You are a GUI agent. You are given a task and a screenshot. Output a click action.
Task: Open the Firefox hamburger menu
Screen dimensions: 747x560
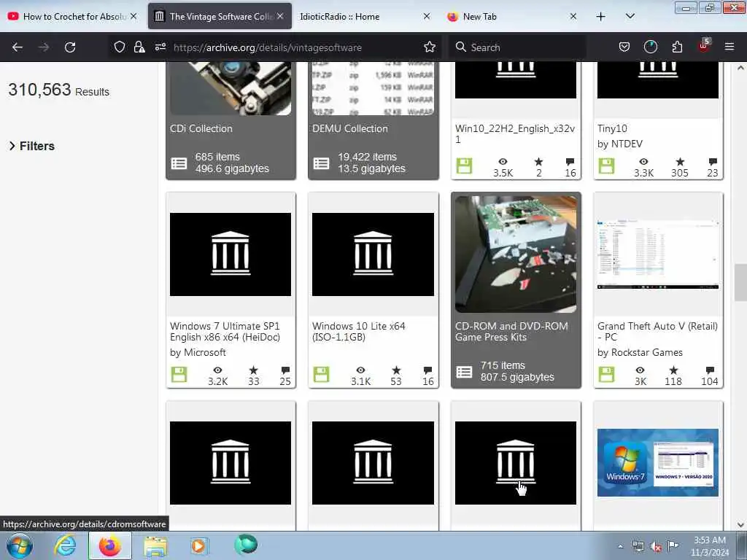click(729, 47)
